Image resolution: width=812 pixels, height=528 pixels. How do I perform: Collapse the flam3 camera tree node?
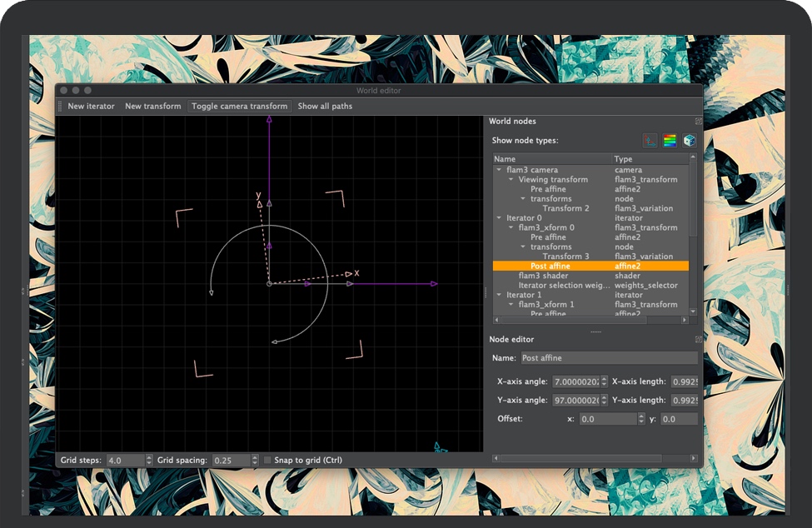tap(499, 170)
